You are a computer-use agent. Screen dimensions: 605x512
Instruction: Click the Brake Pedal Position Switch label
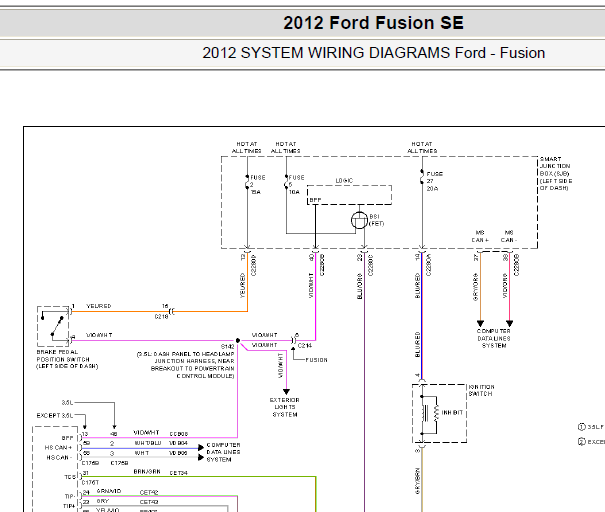(67, 359)
